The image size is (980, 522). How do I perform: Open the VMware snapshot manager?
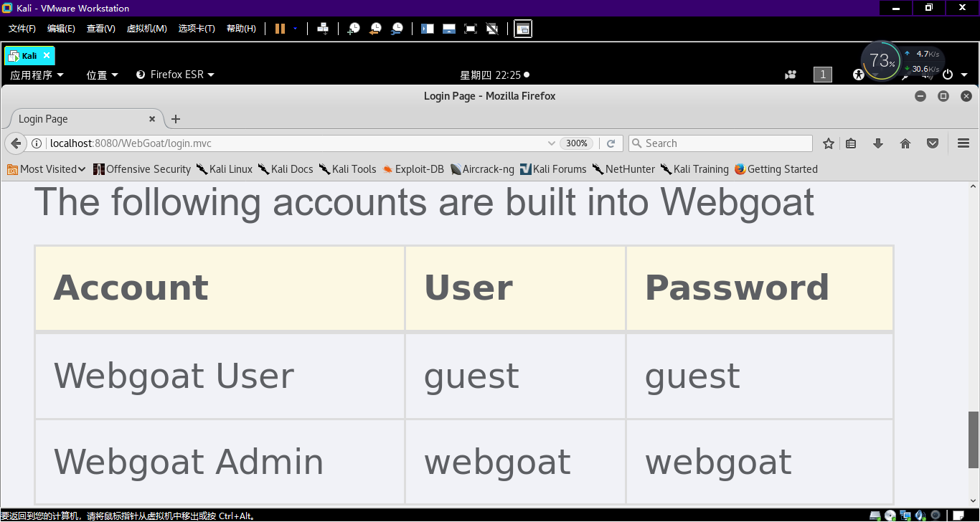point(397,29)
